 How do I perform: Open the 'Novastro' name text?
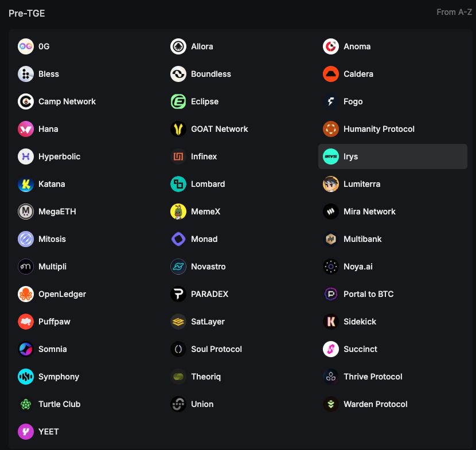[208, 267]
